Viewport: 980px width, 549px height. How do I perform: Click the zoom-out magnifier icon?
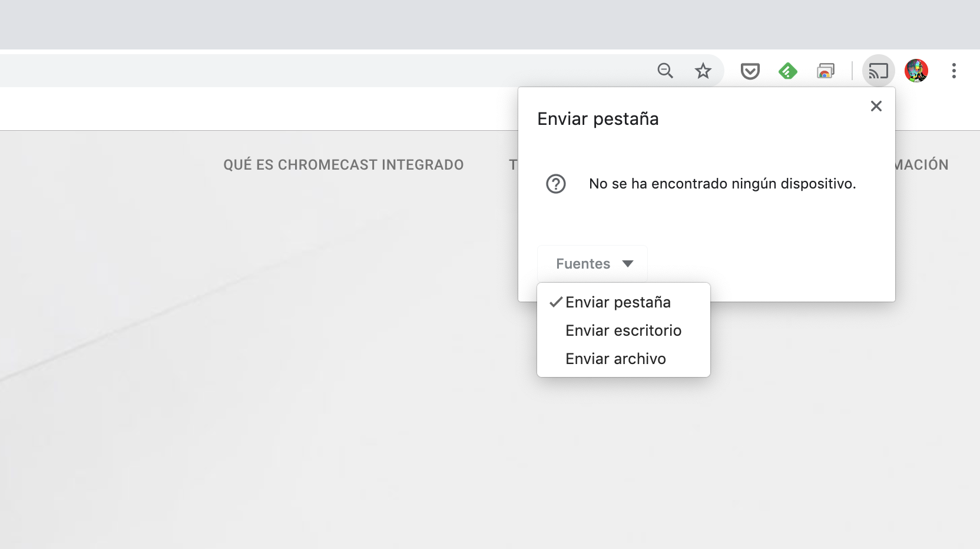pos(666,71)
